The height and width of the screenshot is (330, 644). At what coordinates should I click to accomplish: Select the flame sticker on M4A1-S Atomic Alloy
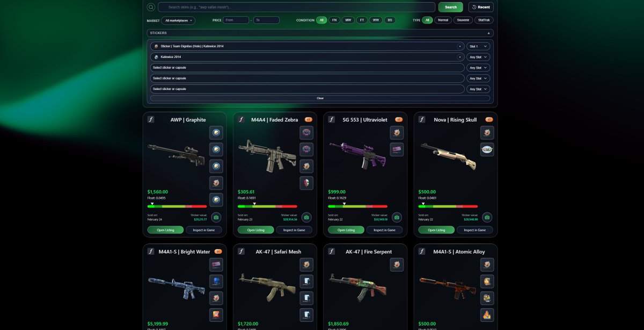[487, 314]
